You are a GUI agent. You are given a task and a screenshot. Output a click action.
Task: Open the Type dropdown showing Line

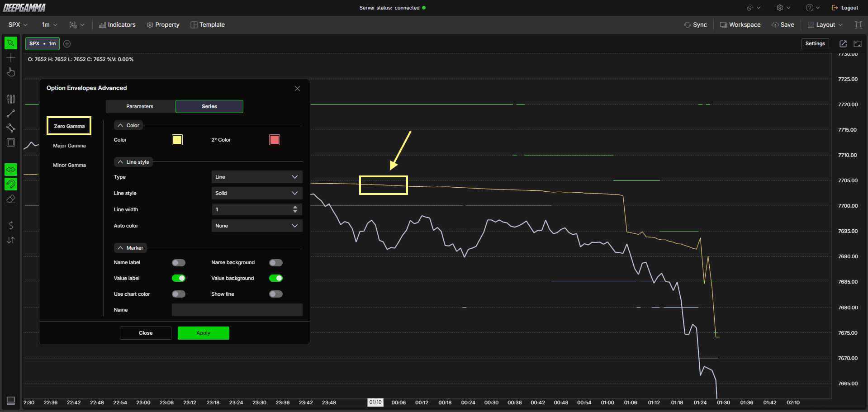[x=257, y=177]
